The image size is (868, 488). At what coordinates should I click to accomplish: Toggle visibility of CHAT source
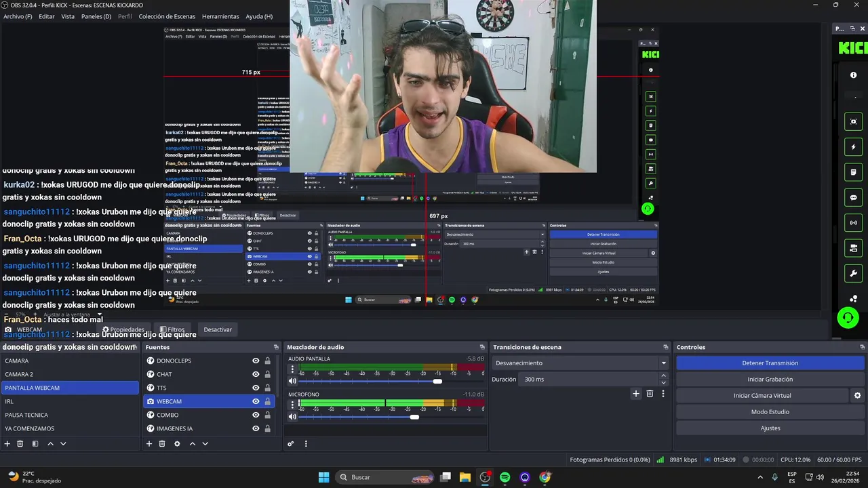click(256, 374)
